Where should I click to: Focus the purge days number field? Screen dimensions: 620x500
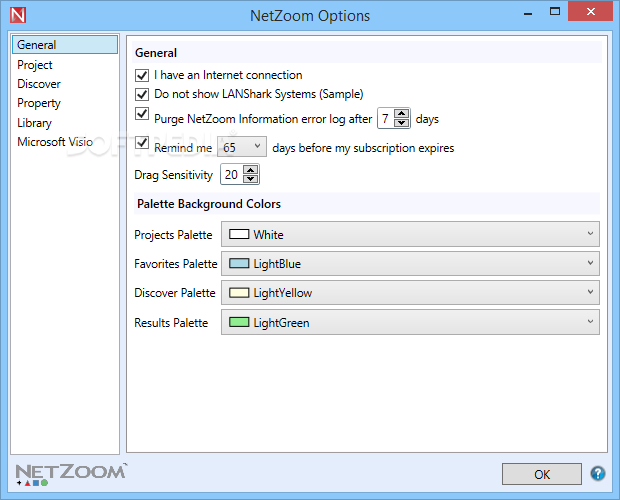pyautogui.click(x=386, y=118)
